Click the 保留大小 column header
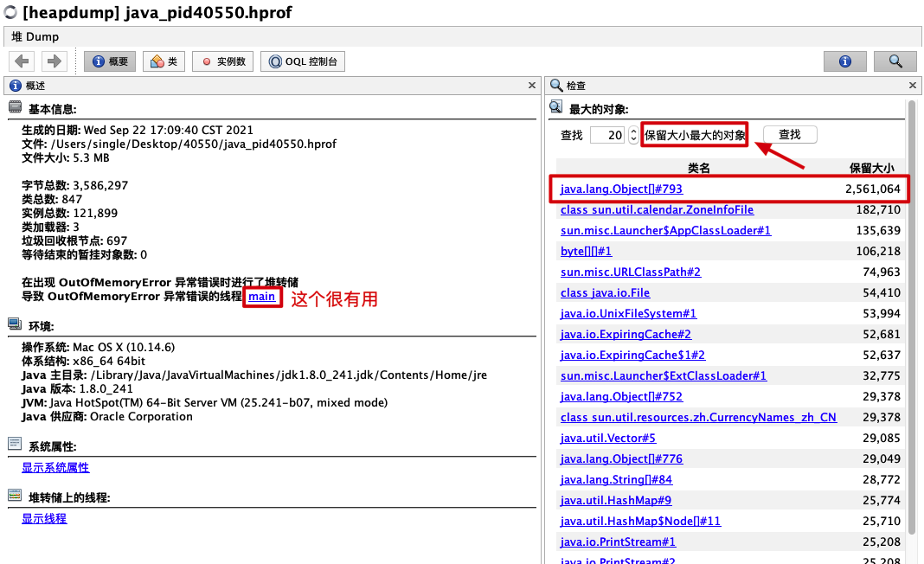Image resolution: width=924 pixels, height=564 pixels. click(871, 168)
